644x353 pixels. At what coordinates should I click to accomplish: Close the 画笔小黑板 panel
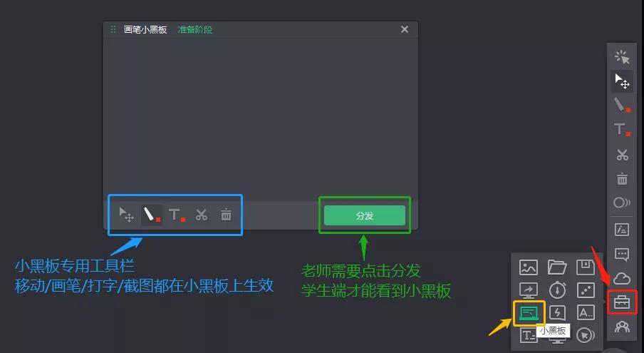pyautogui.click(x=405, y=29)
